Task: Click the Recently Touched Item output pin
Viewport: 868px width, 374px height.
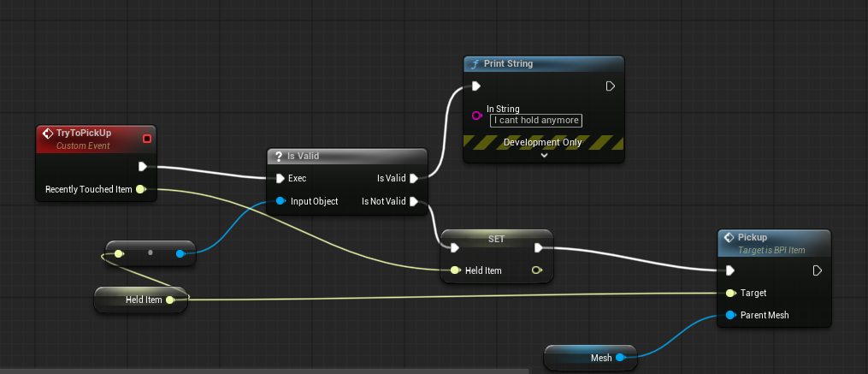Action: (x=140, y=189)
